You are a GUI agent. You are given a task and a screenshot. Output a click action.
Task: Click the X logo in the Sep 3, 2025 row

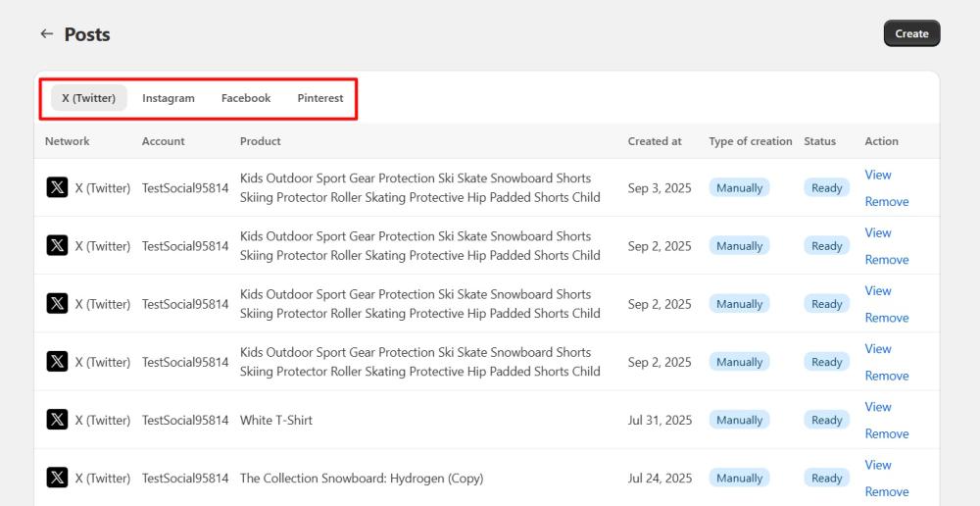(58, 187)
